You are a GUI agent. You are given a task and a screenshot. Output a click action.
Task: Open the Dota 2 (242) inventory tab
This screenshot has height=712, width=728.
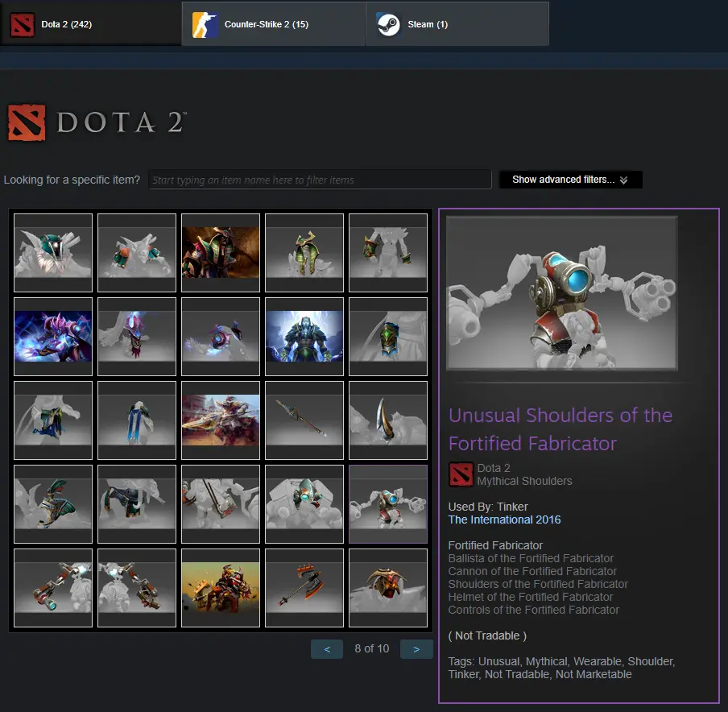pos(90,23)
